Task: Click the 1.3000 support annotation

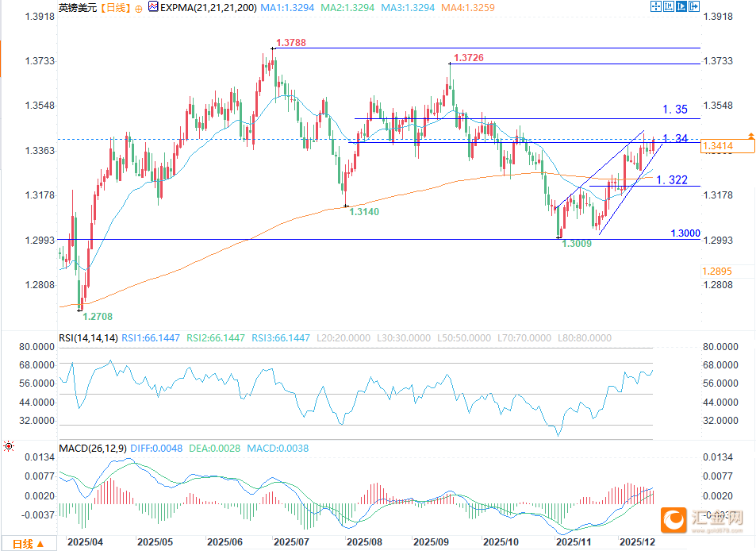Action: pos(685,233)
